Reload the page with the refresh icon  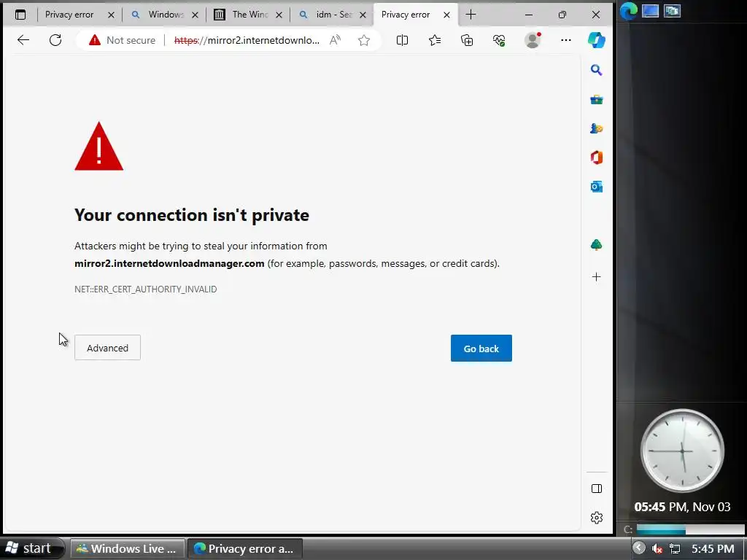(x=55, y=40)
